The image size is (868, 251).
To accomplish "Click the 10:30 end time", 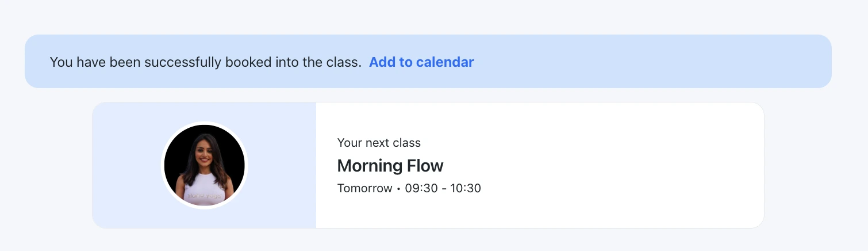I will click(466, 188).
